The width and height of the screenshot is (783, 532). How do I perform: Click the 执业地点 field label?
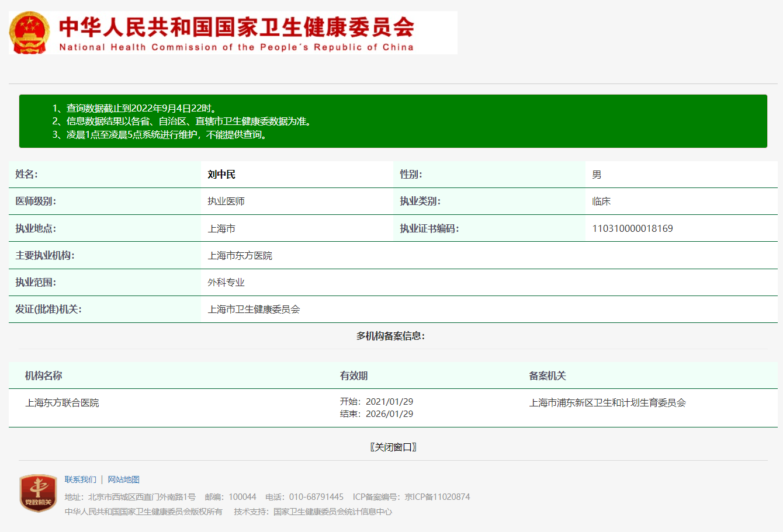tap(36, 228)
